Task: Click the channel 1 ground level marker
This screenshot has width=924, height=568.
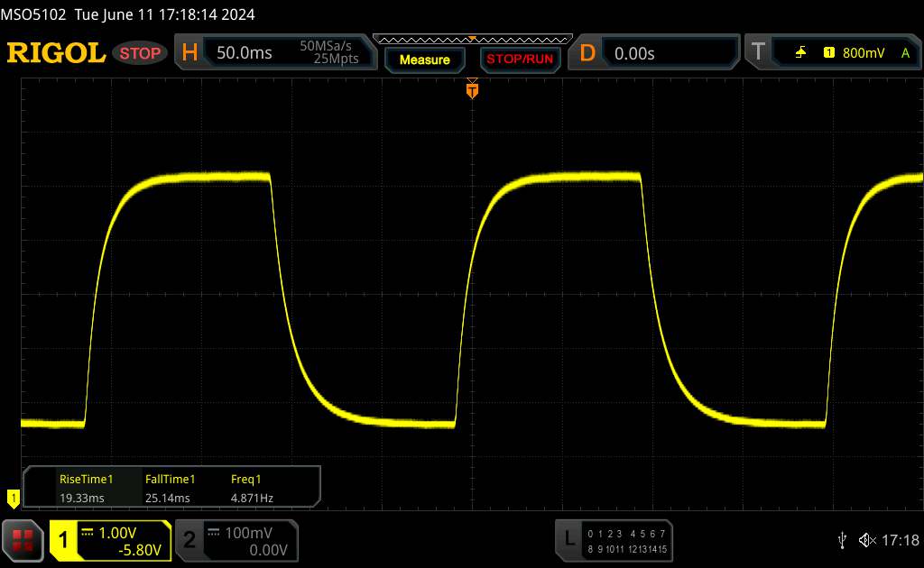Action: pyautogui.click(x=13, y=497)
